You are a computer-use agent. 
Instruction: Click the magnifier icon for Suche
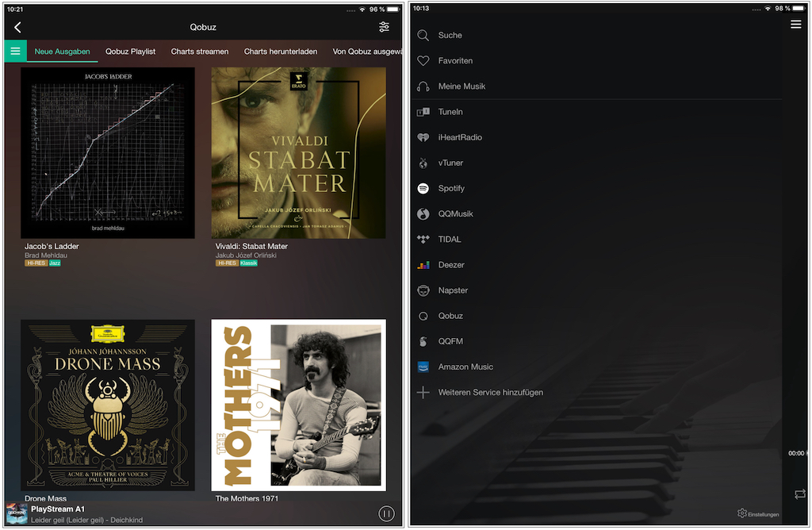click(x=423, y=35)
